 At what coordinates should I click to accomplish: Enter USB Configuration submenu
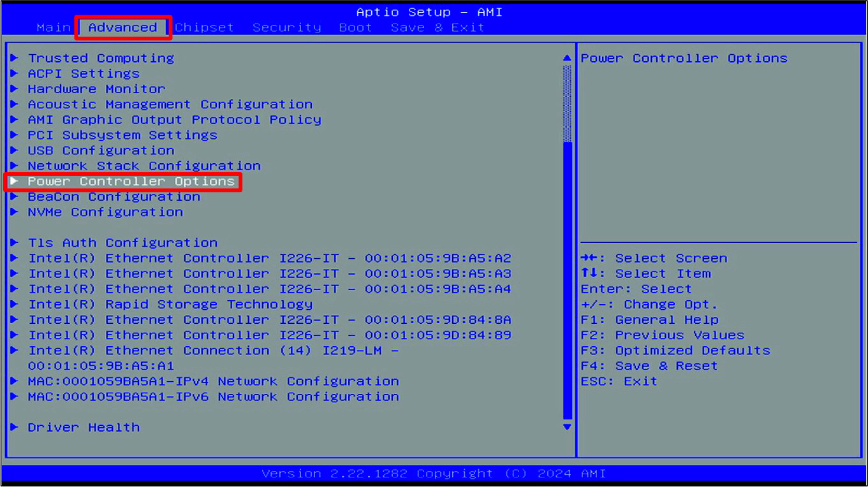coord(101,150)
